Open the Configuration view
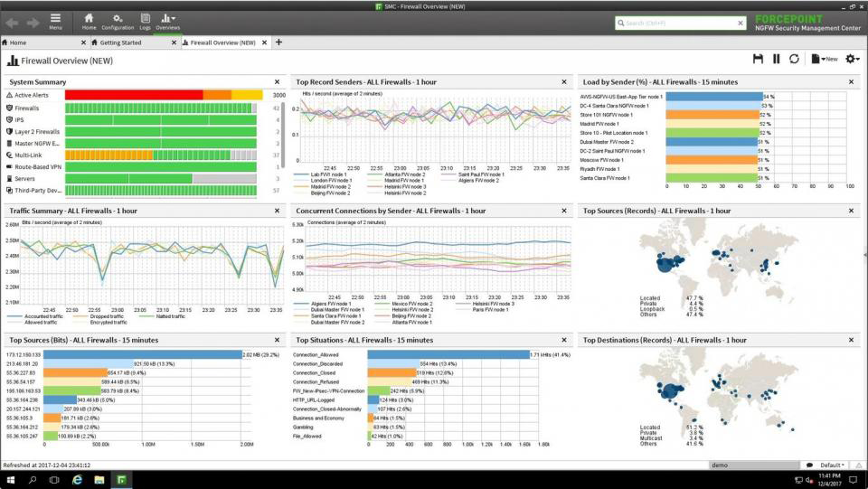This screenshot has width=868, height=489. click(118, 21)
